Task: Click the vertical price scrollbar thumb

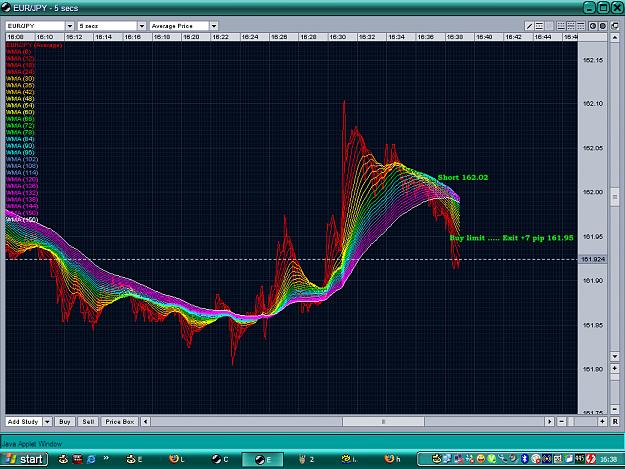Action: click(615, 198)
